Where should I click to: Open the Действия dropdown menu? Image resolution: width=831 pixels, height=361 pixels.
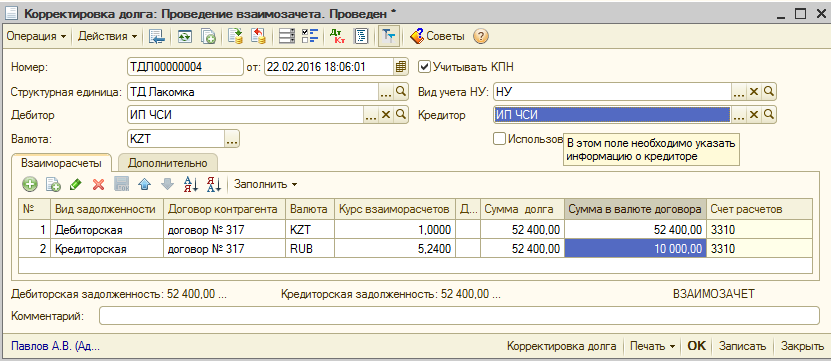pos(108,36)
